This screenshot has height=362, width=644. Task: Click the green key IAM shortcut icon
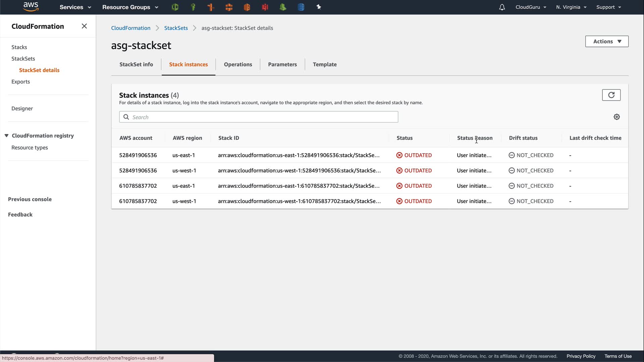[193, 7]
